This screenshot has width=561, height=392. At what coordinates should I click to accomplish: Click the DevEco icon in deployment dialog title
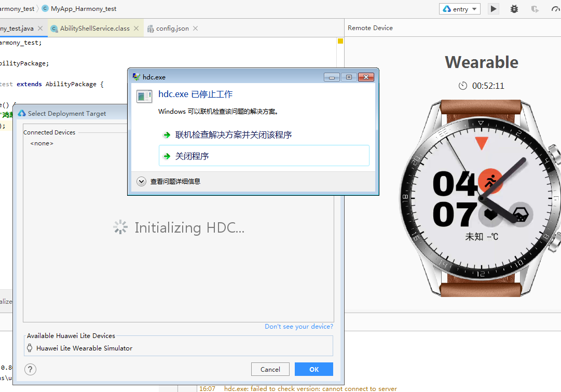[x=22, y=113]
